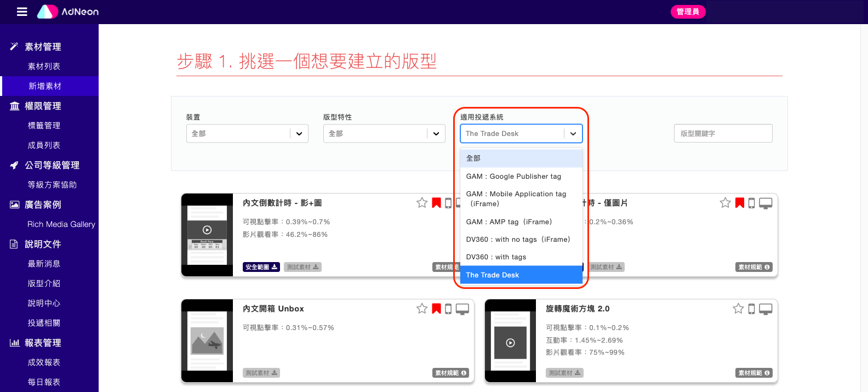The height and width of the screenshot is (392, 868).
Task: Go to 版型介紹 in sidebar
Action: point(44,283)
